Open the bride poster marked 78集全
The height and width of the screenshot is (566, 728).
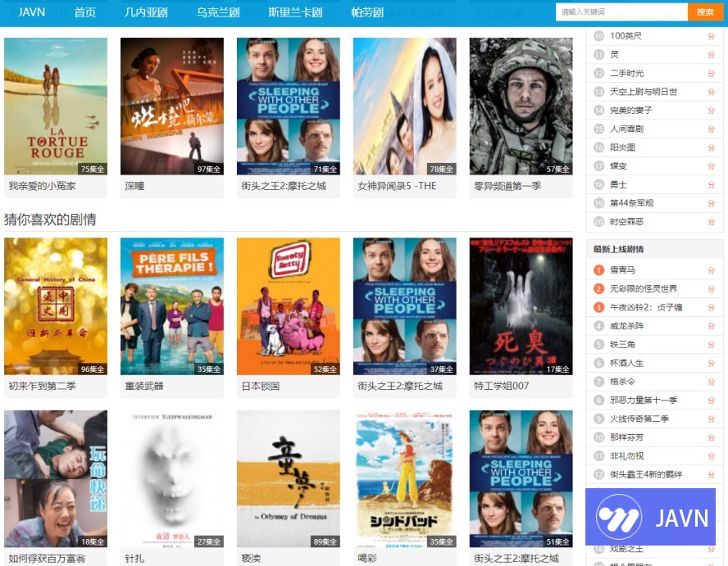click(x=405, y=106)
